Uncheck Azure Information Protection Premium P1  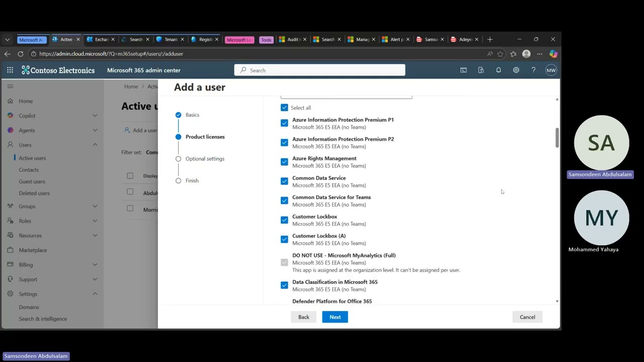point(284,123)
